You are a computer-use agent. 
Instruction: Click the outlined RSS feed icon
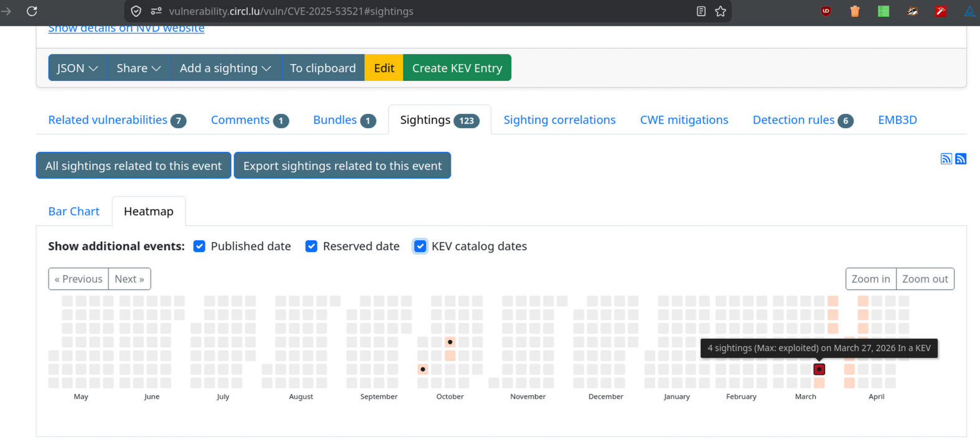946,159
